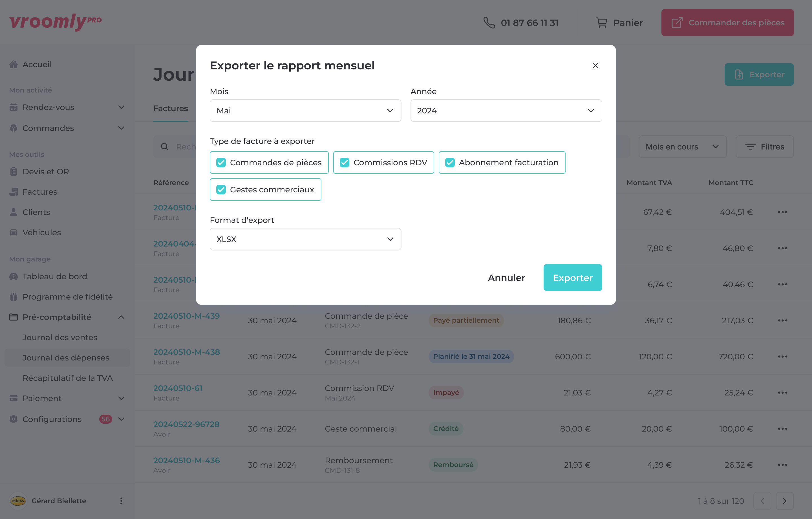Click the phone icon in the header
This screenshot has width=812, height=519.
[489, 23]
